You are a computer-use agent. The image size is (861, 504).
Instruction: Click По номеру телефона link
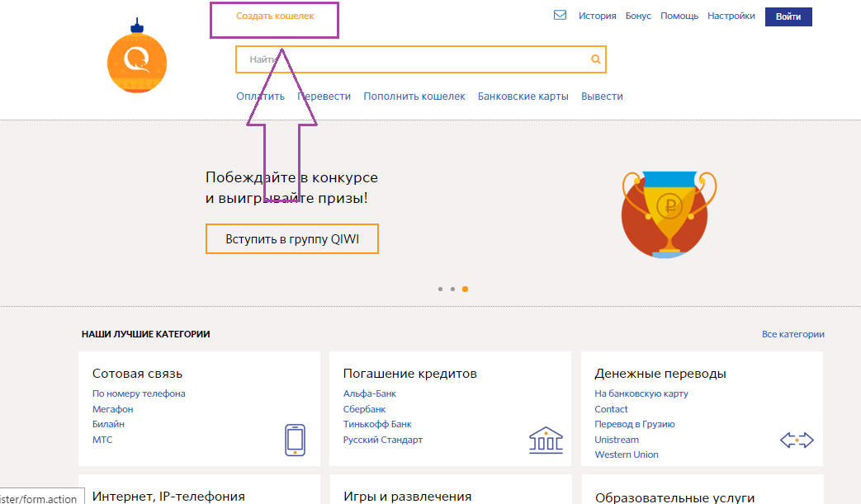pos(139,393)
